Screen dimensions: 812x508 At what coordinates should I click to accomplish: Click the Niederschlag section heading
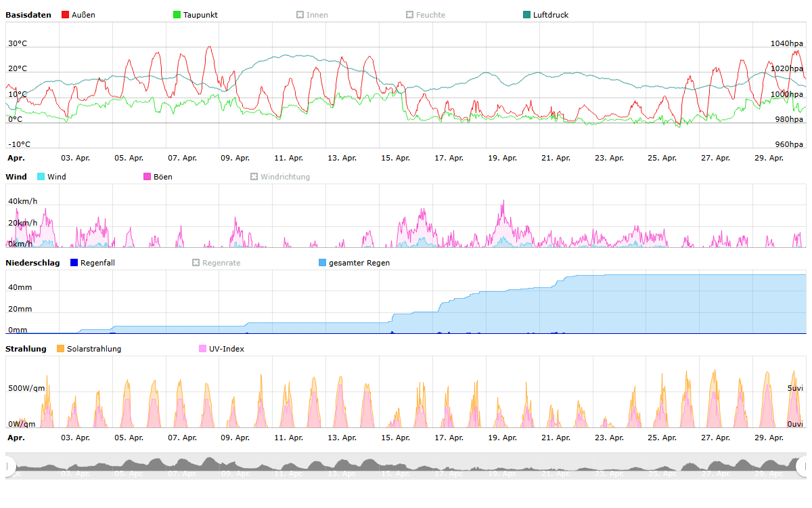tap(32, 263)
